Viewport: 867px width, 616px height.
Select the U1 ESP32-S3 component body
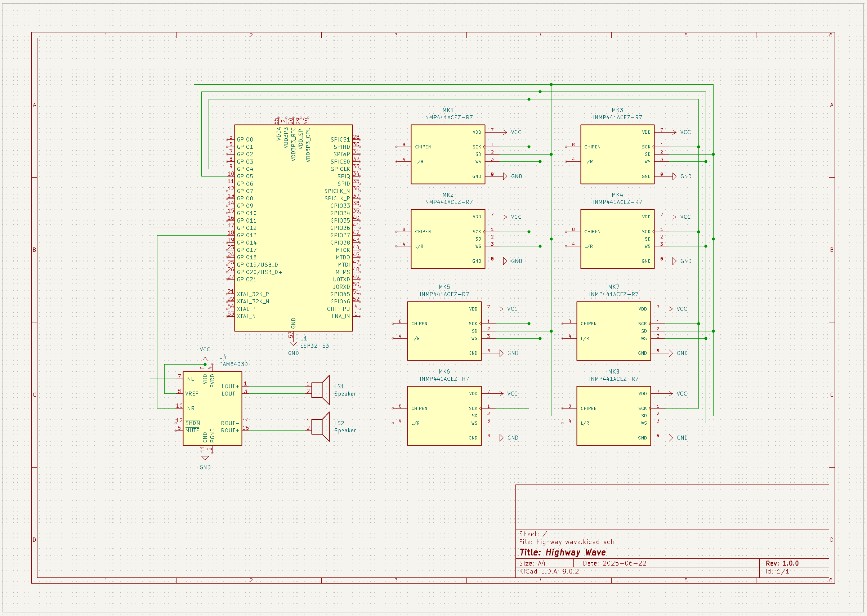[x=293, y=228]
